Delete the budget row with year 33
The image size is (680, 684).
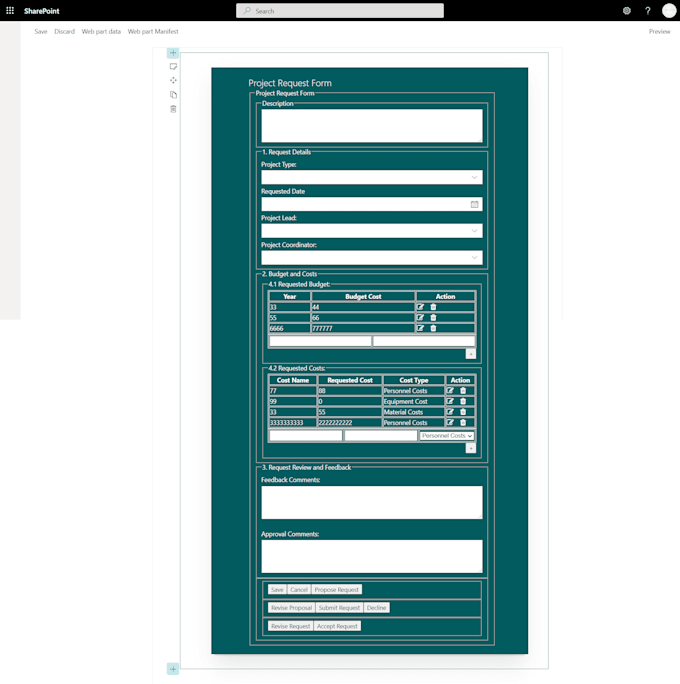coord(433,307)
